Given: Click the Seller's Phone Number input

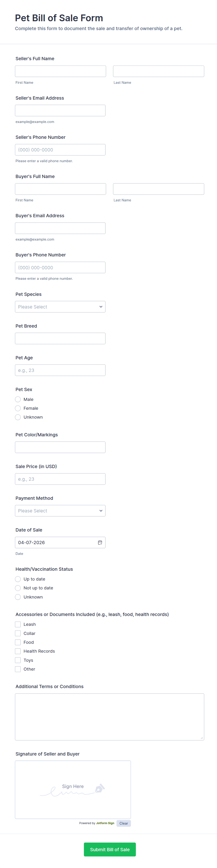Looking at the screenshot, I should tap(60, 150).
